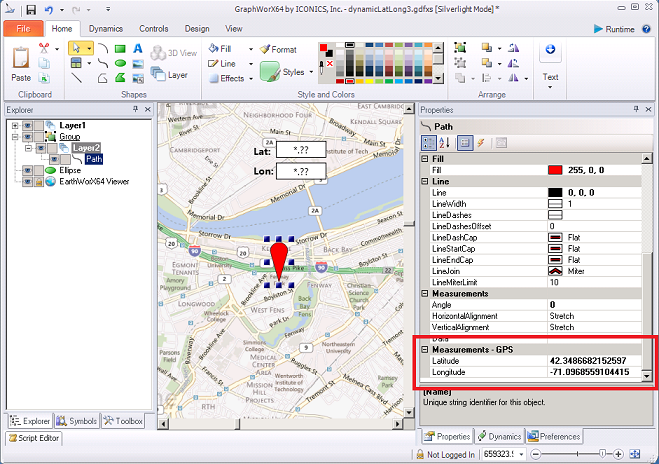Click the Categorized view icon in Properties
This screenshot has height=464, width=659.
429,143
